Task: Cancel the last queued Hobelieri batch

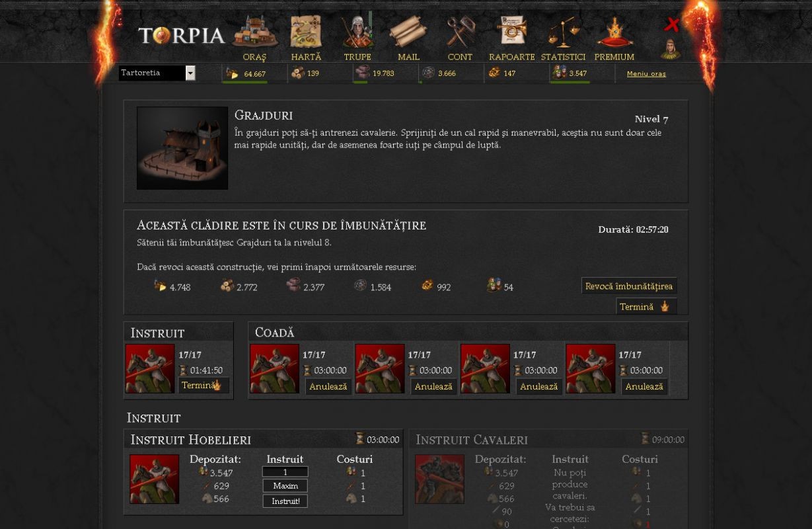Action: [x=644, y=386]
